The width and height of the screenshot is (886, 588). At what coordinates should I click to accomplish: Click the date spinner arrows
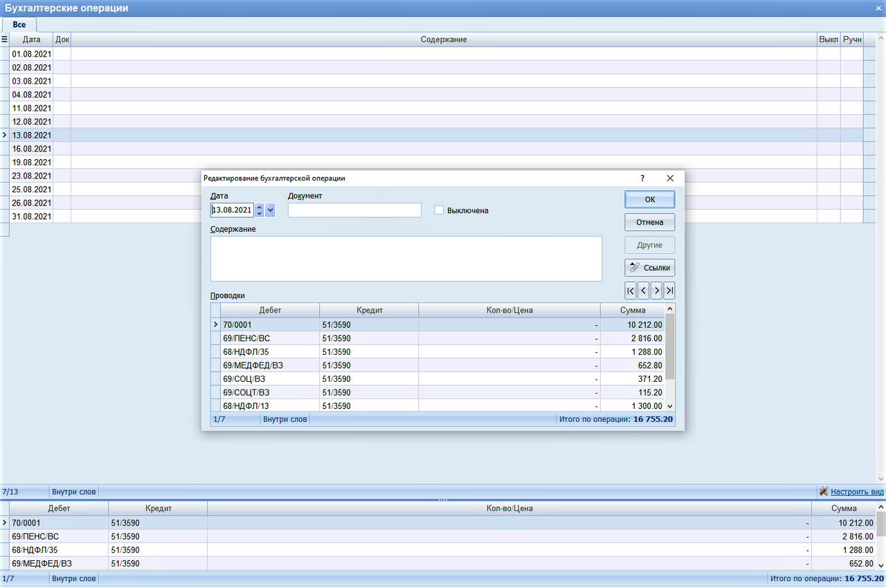[260, 210]
